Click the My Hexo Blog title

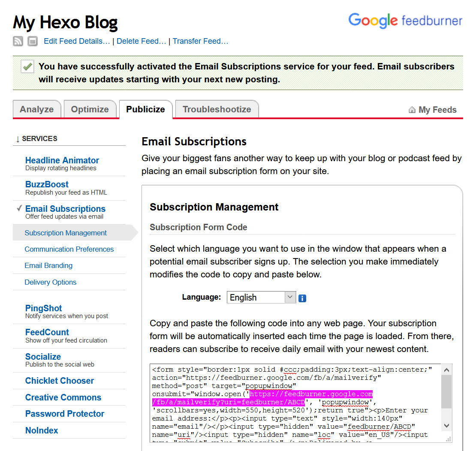tap(65, 23)
